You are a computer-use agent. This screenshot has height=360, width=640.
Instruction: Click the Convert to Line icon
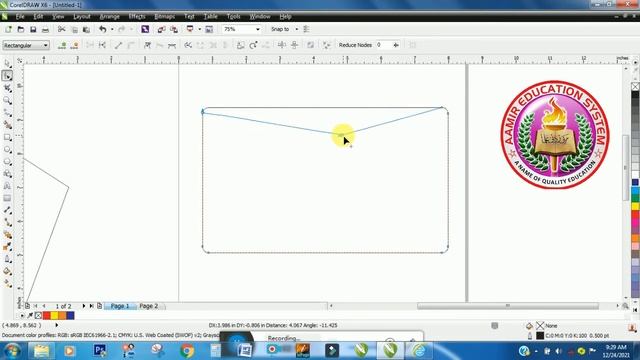(118, 45)
